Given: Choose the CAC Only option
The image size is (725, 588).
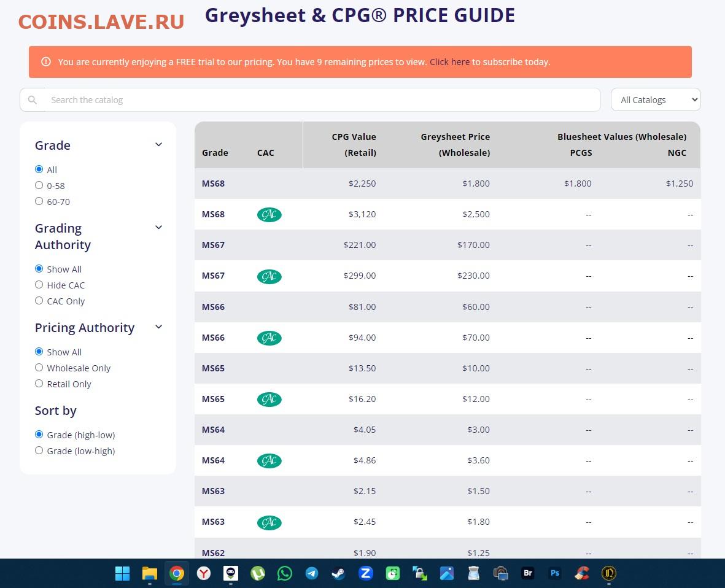Looking at the screenshot, I should 39,301.
